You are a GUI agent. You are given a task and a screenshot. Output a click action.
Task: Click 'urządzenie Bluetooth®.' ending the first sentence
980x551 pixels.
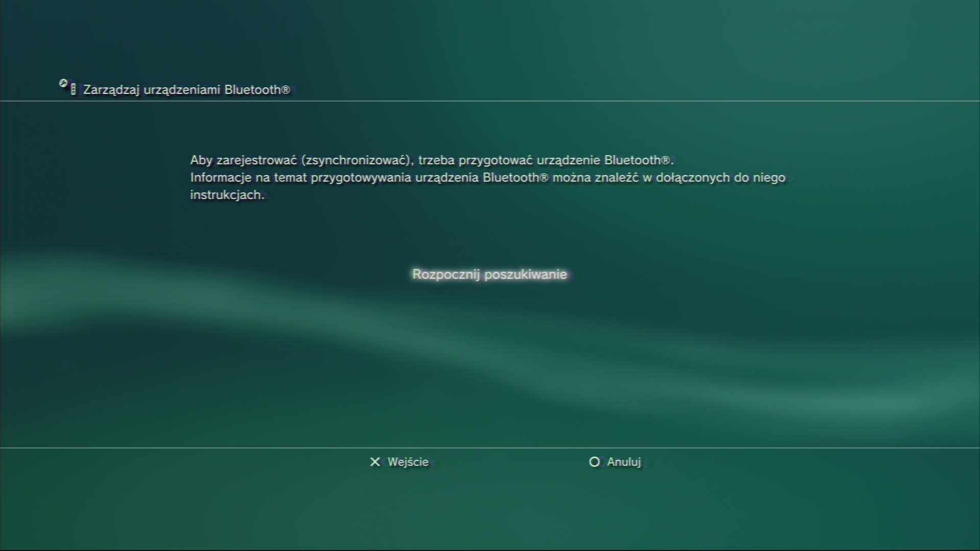[605, 160]
